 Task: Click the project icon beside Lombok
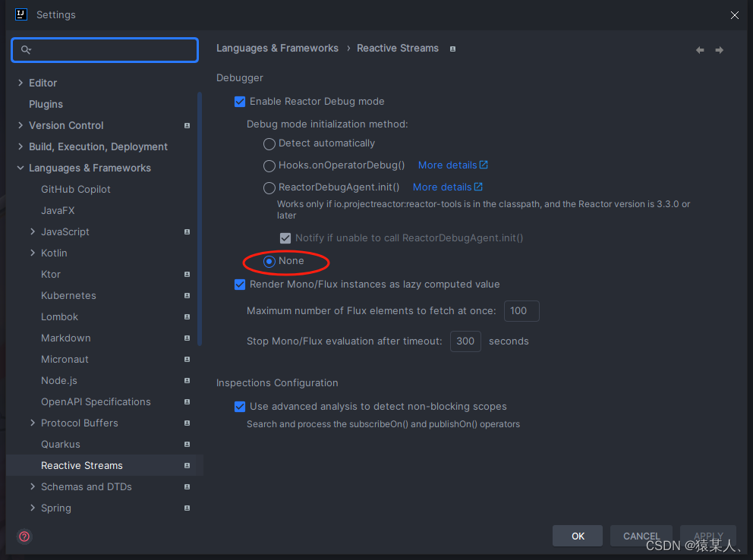187,316
